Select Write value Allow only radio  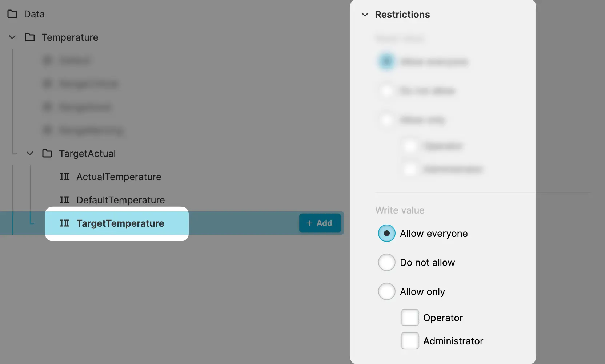(x=386, y=291)
